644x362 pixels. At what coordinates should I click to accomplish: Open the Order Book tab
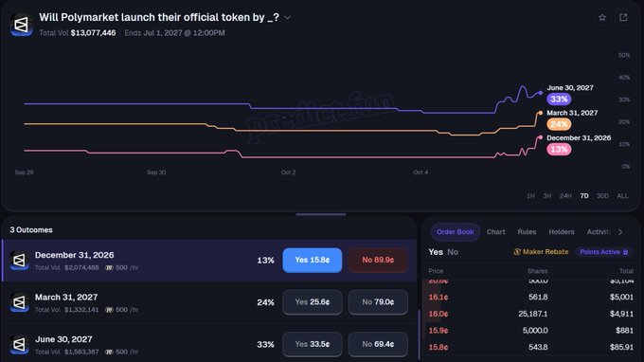point(456,232)
